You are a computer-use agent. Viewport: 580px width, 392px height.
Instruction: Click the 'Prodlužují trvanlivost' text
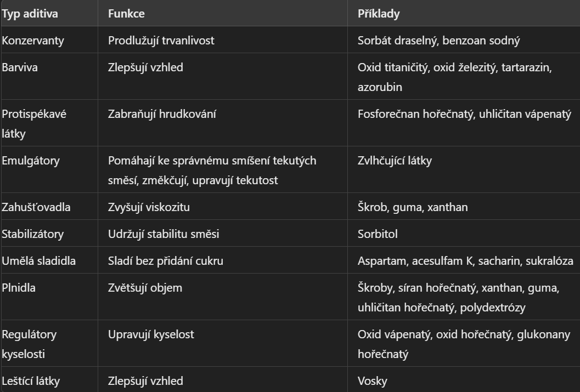161,40
